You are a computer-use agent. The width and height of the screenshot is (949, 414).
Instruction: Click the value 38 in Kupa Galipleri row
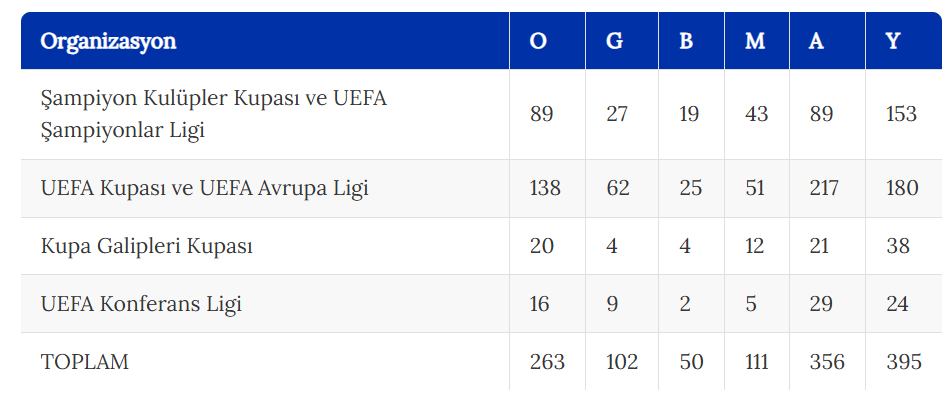pyautogui.click(x=898, y=246)
